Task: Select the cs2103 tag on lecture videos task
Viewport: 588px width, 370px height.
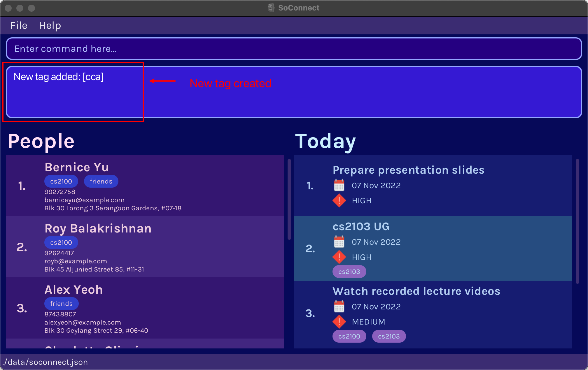Action: click(389, 336)
